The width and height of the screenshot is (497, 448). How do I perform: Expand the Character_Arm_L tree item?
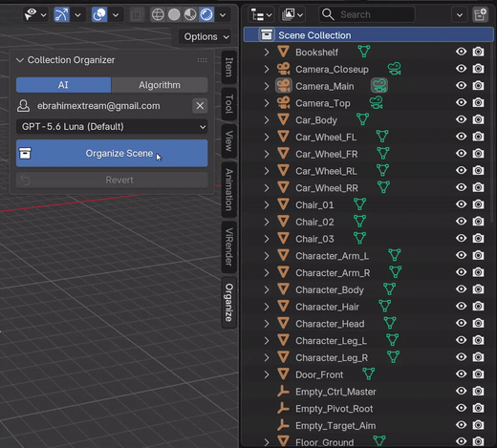point(267,256)
